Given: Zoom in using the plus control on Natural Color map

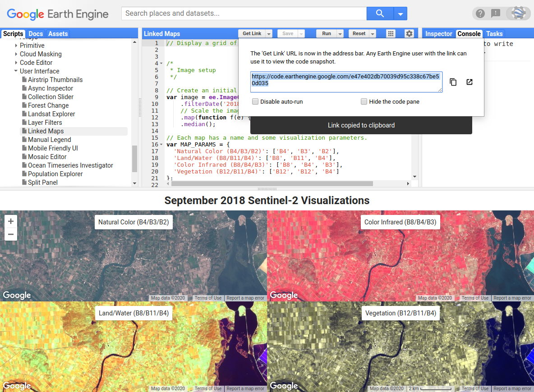Looking at the screenshot, I should pyautogui.click(x=11, y=221).
